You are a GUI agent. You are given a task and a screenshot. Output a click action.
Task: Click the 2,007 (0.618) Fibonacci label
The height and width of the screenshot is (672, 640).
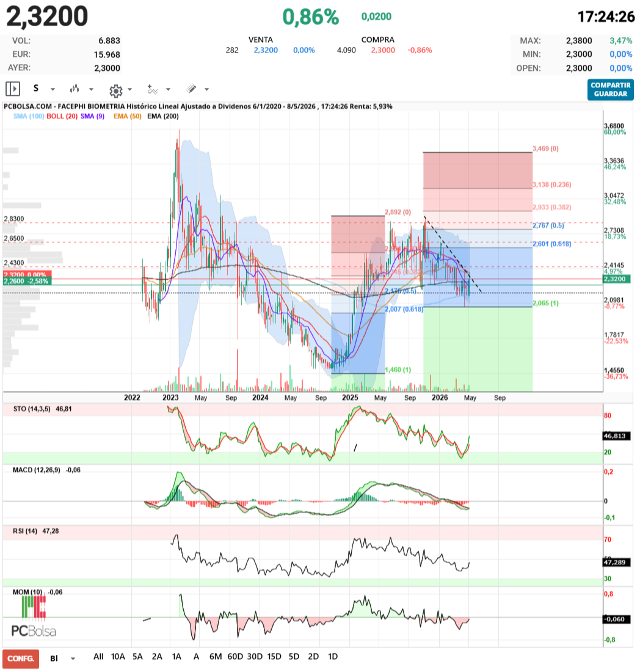(404, 309)
